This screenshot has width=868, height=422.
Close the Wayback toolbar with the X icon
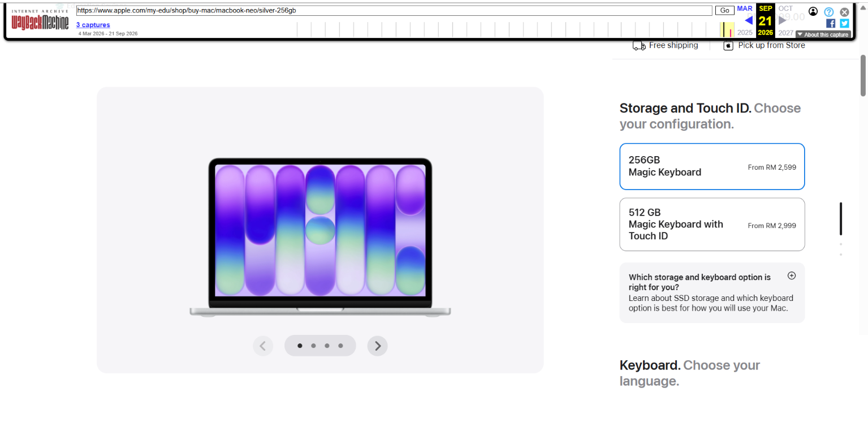coord(844,12)
